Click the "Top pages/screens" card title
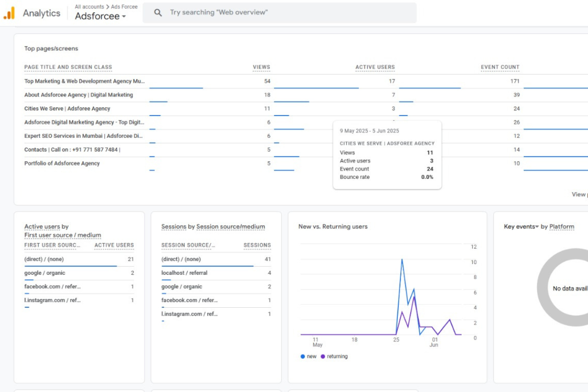Viewport: 588px width, 392px height. pos(51,49)
